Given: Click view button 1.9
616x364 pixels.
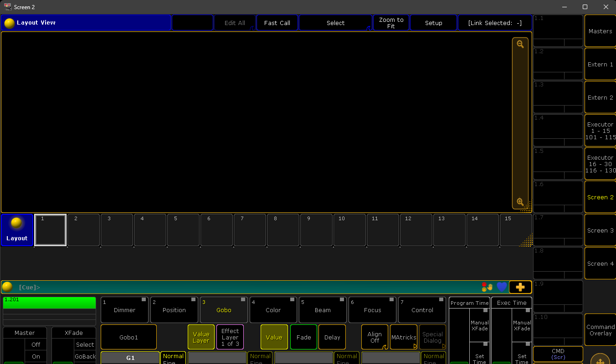Looking at the screenshot, I should click(x=558, y=297).
